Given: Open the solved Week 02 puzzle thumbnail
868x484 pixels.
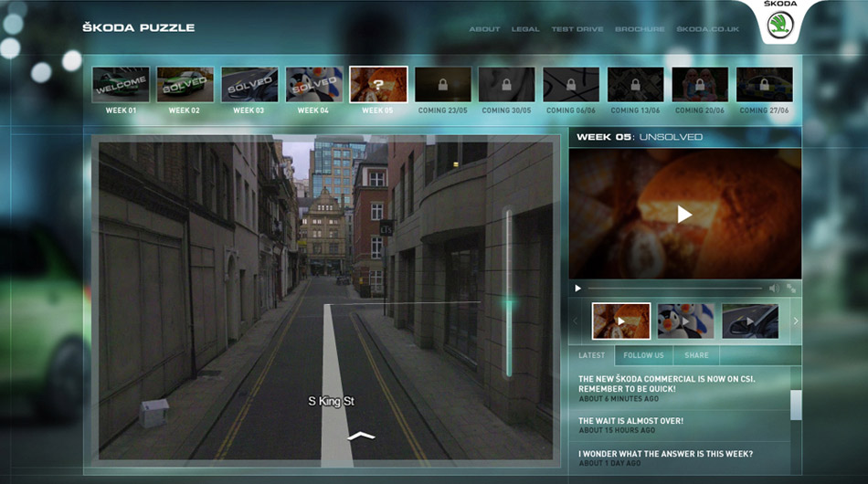Looking at the screenshot, I should pyautogui.click(x=185, y=85).
